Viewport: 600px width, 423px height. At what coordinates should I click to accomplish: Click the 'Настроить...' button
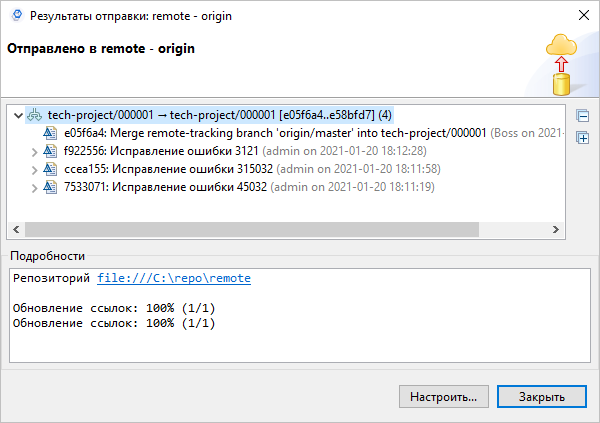click(443, 396)
